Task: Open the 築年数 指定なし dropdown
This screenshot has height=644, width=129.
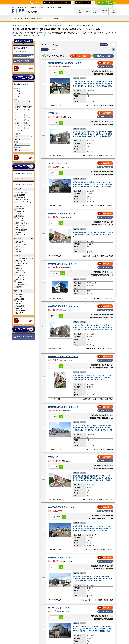Action: pos(22,144)
